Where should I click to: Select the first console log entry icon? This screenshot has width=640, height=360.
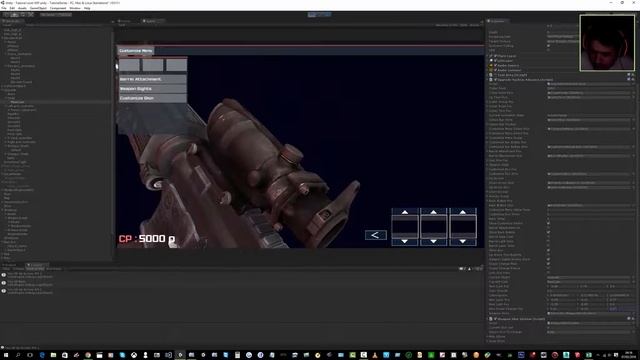coord(4,275)
